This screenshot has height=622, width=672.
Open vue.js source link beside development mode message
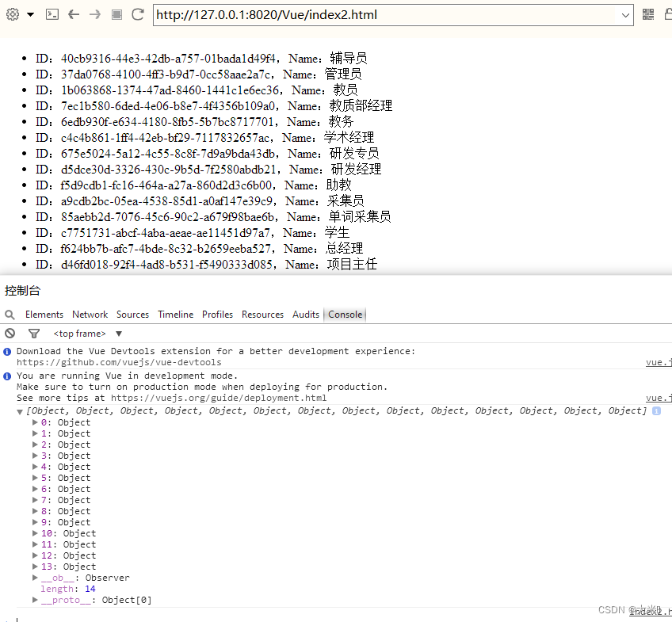[x=659, y=398]
